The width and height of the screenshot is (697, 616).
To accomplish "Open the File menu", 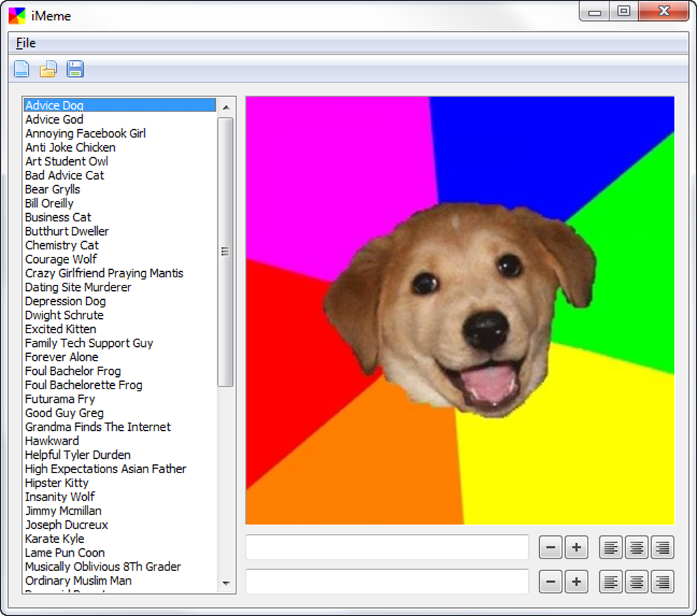I will point(26,43).
